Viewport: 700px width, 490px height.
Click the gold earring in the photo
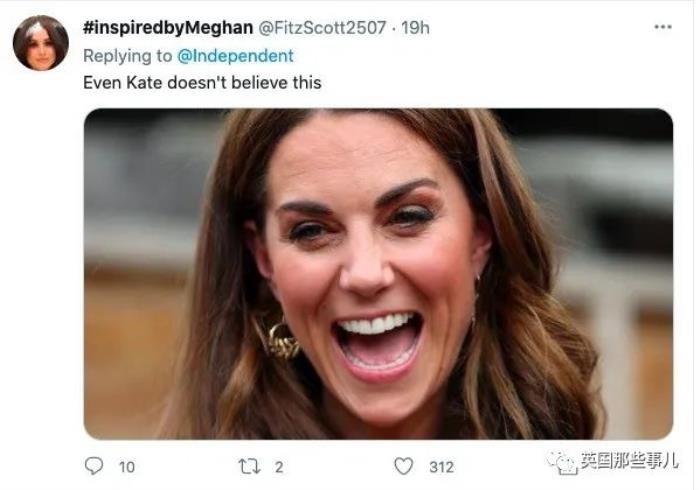point(280,340)
